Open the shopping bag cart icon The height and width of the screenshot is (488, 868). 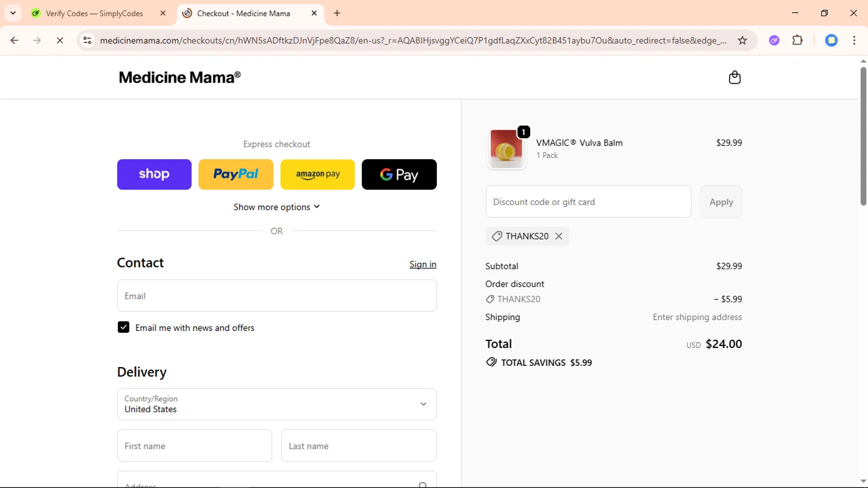pos(734,78)
